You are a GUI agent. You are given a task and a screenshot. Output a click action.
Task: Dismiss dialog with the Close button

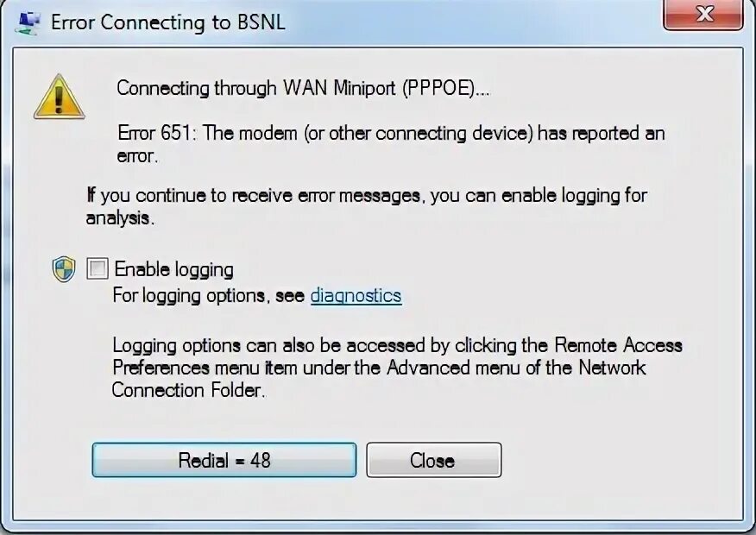click(434, 460)
